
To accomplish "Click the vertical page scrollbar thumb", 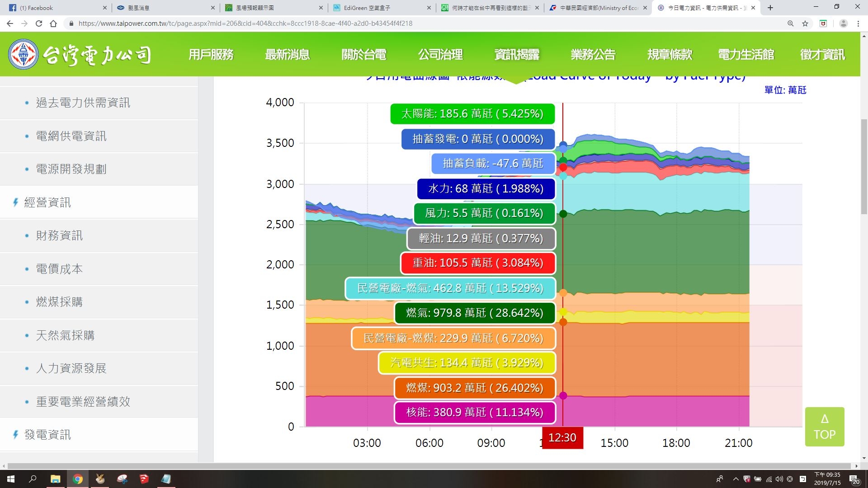I will pos(864,167).
